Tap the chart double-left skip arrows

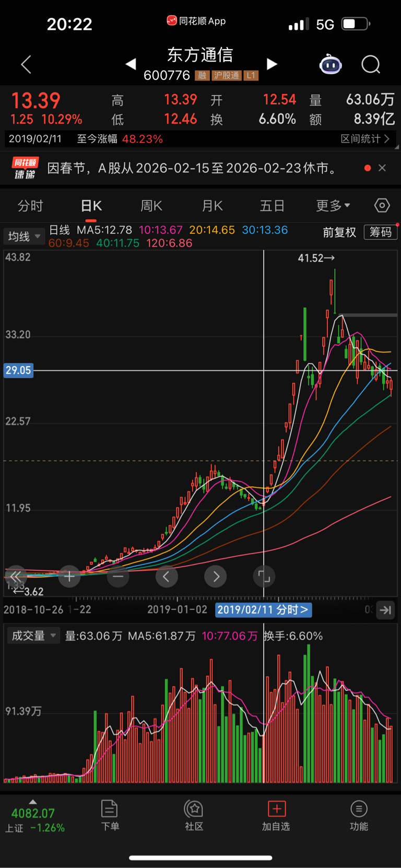coord(16,577)
